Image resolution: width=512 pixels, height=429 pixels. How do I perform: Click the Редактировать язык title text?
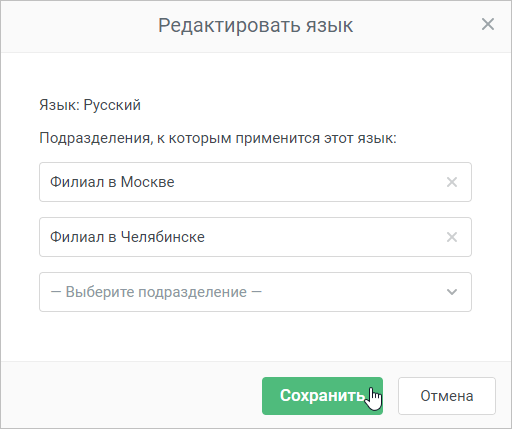pos(255,26)
